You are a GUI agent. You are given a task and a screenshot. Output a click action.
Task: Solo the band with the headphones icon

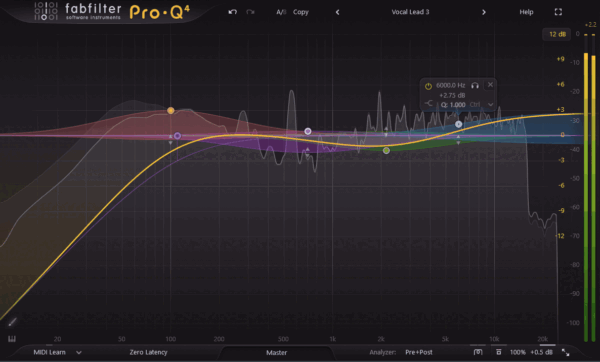tap(475, 85)
